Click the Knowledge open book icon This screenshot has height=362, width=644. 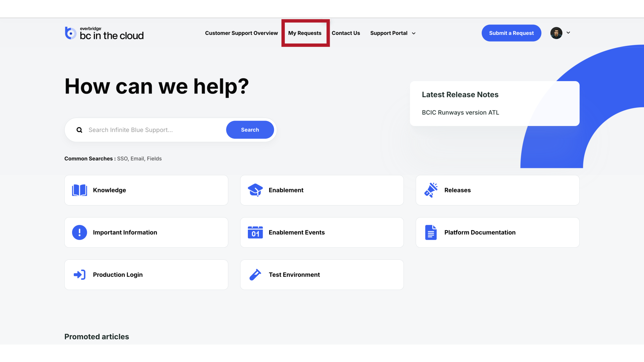point(79,190)
